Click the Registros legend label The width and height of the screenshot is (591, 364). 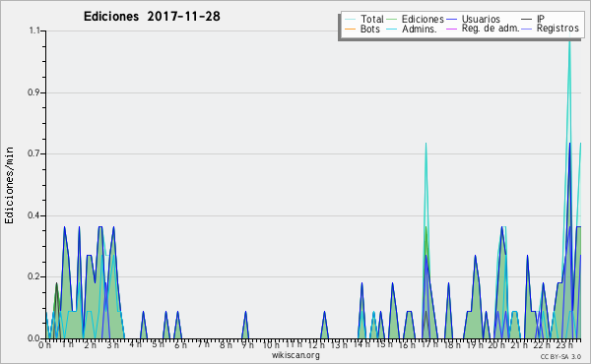pyautogui.click(x=558, y=29)
